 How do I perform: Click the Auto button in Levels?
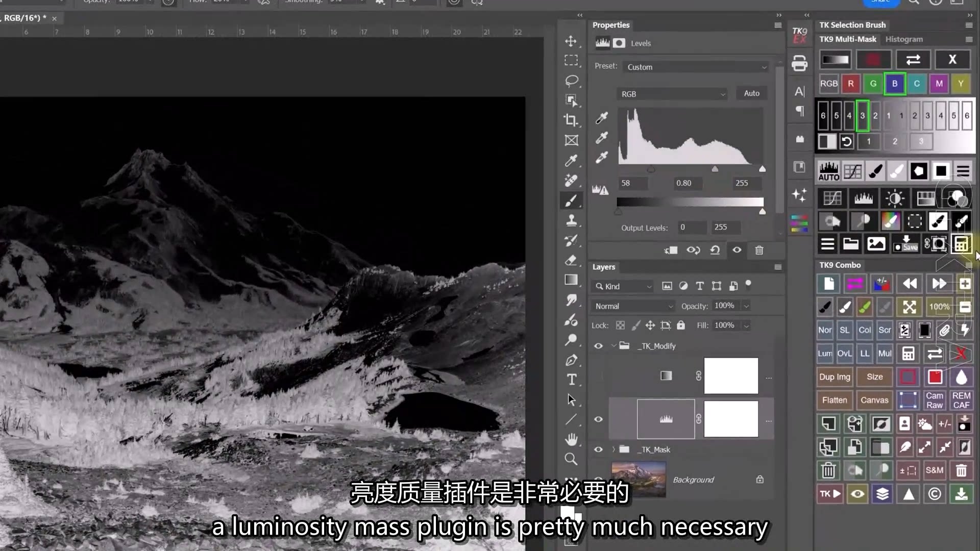751,93
